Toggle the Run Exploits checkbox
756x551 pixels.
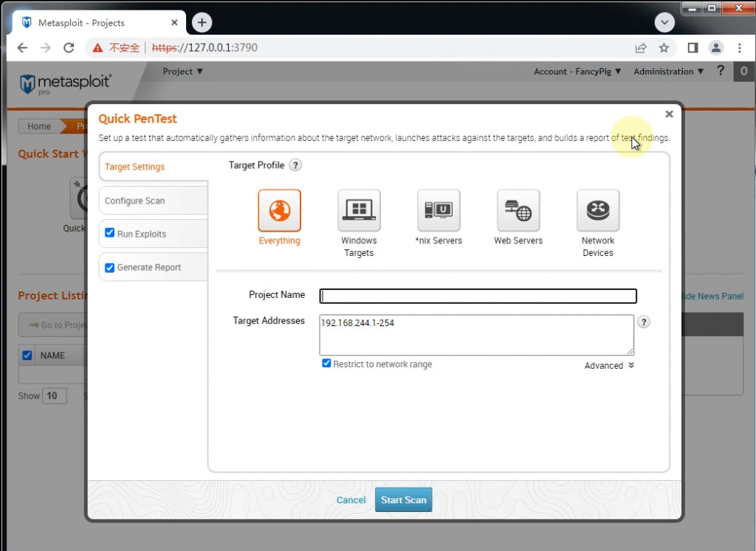click(110, 233)
